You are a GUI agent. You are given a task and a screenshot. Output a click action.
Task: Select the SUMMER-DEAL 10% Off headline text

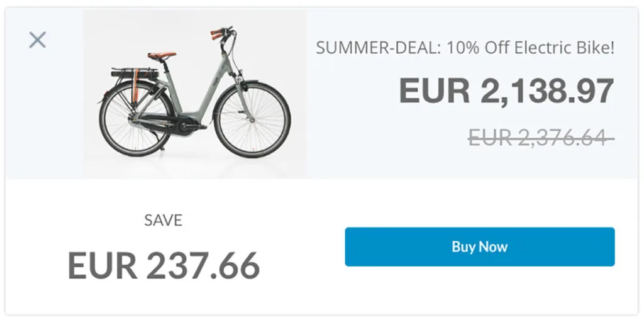(465, 48)
